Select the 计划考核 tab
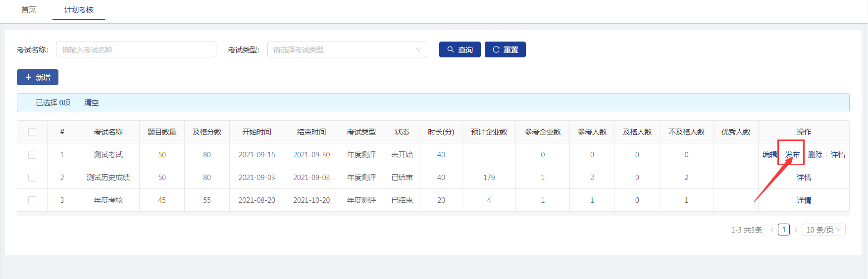Screen dimensions: 868x279 (79, 10)
